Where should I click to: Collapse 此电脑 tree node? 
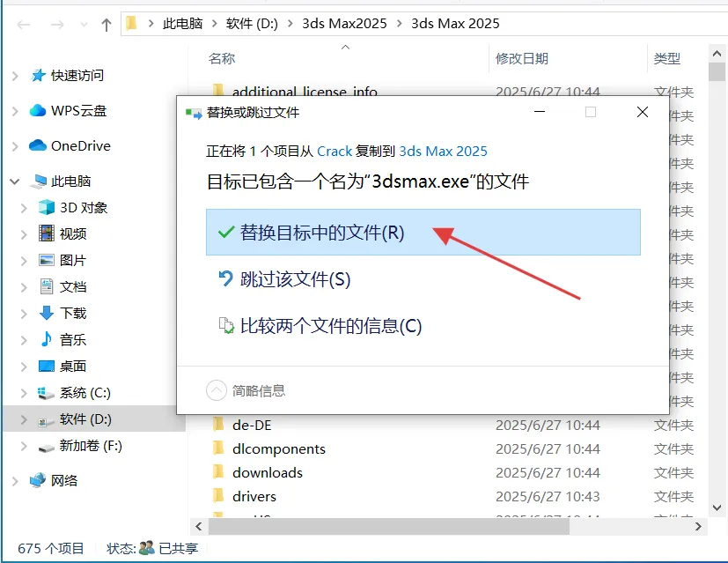(15, 181)
